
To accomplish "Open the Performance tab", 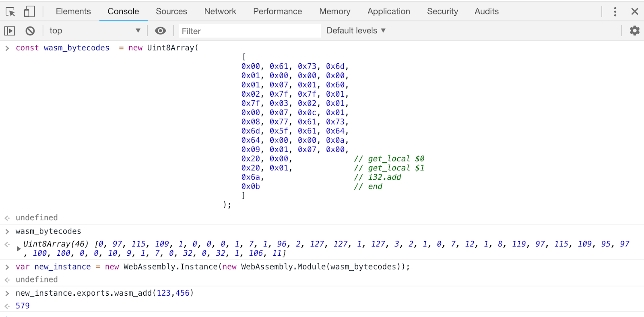I will click(x=277, y=11).
